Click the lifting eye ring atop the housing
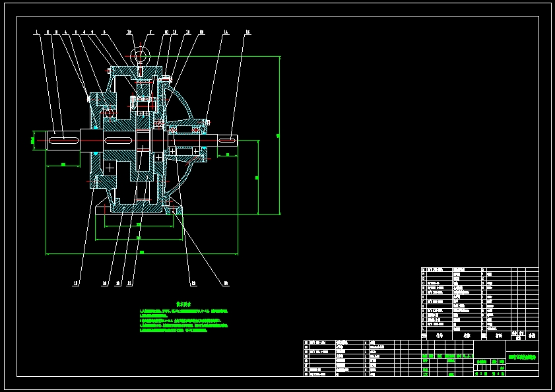Screen dimensions: 555x392 tap(140, 56)
